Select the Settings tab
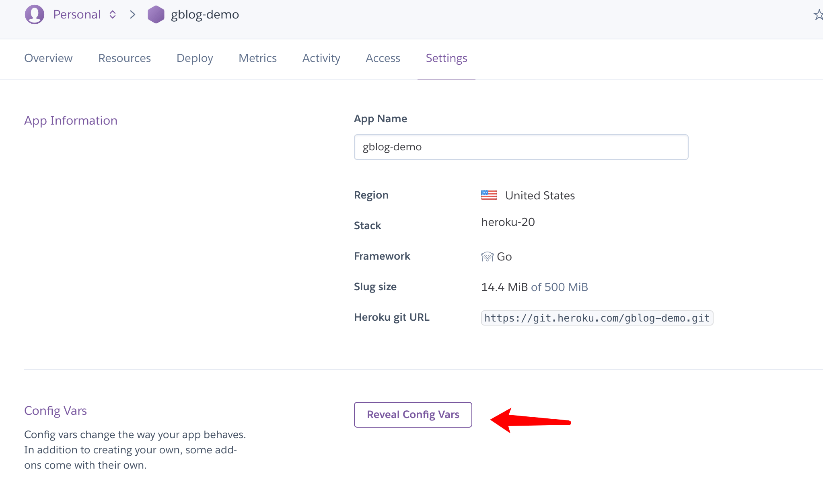Image resolution: width=823 pixels, height=504 pixels. 446,58
